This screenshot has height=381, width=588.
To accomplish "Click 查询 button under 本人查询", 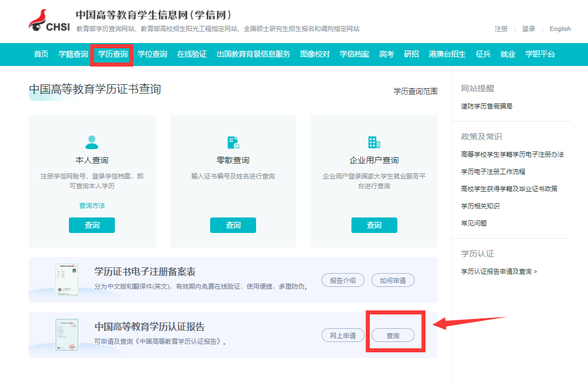I will pos(92,225).
